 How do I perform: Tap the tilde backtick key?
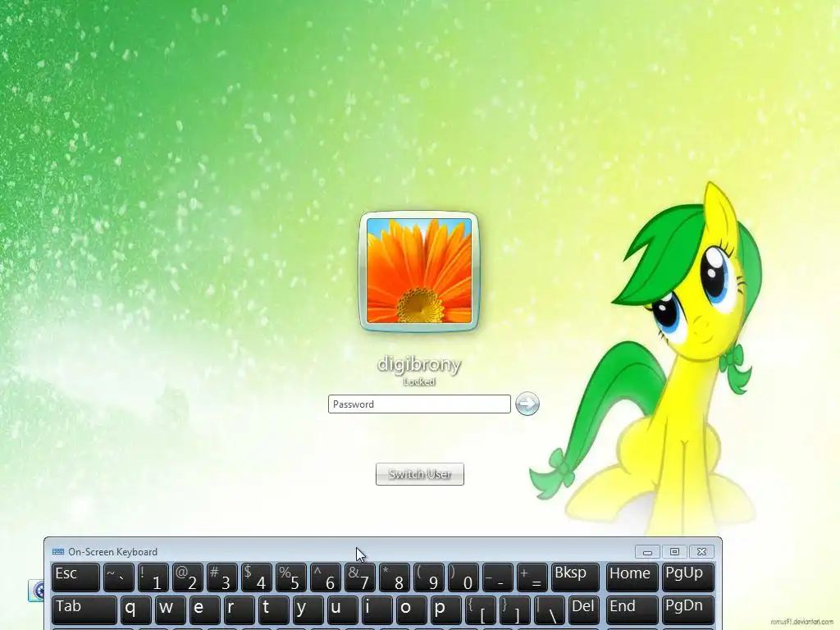pyautogui.click(x=118, y=577)
